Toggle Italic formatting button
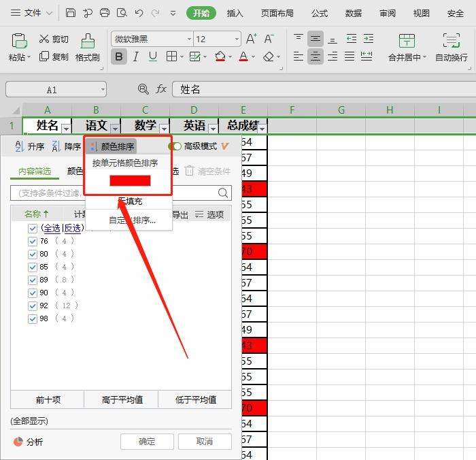 [x=136, y=57]
